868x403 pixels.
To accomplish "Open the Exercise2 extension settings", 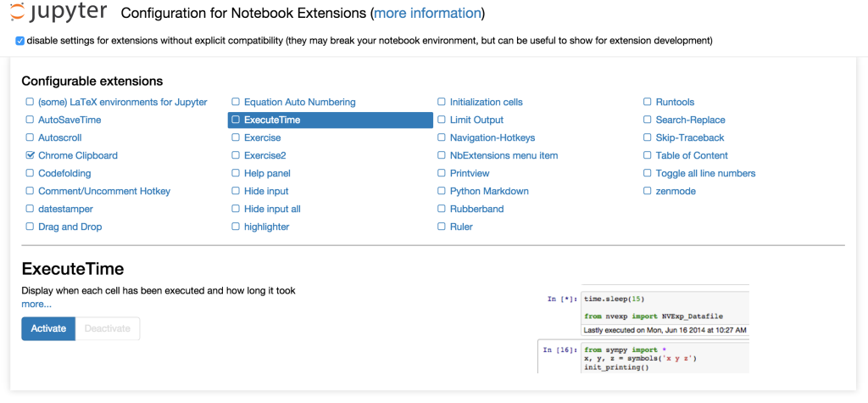I will click(x=264, y=156).
